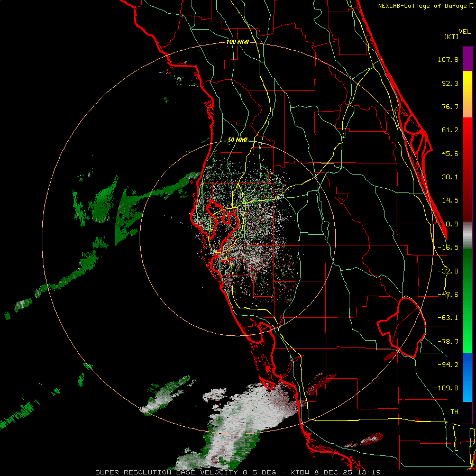
Task: Click the VEL legend title
Action: point(464,32)
